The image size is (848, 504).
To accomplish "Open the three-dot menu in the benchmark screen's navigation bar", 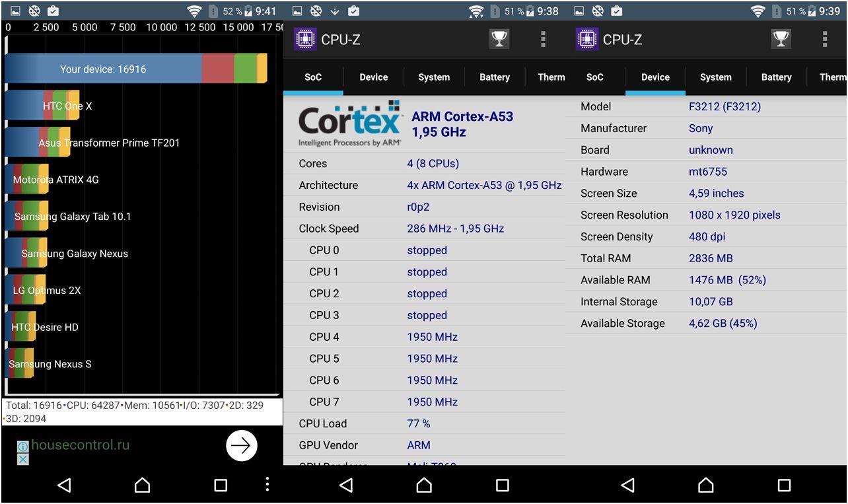I will pos(267,485).
